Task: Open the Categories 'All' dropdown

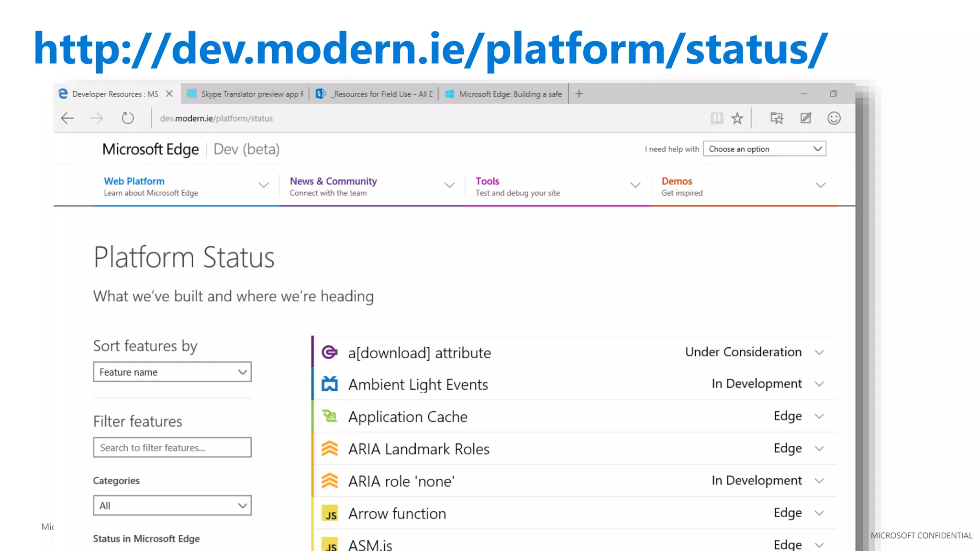Action: [172, 506]
